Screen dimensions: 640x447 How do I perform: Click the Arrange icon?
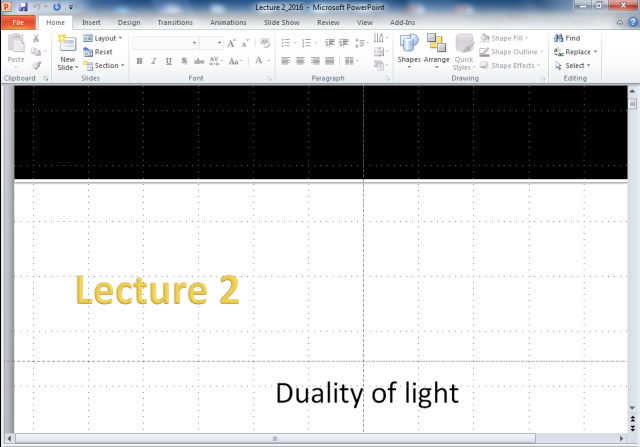coord(436,43)
